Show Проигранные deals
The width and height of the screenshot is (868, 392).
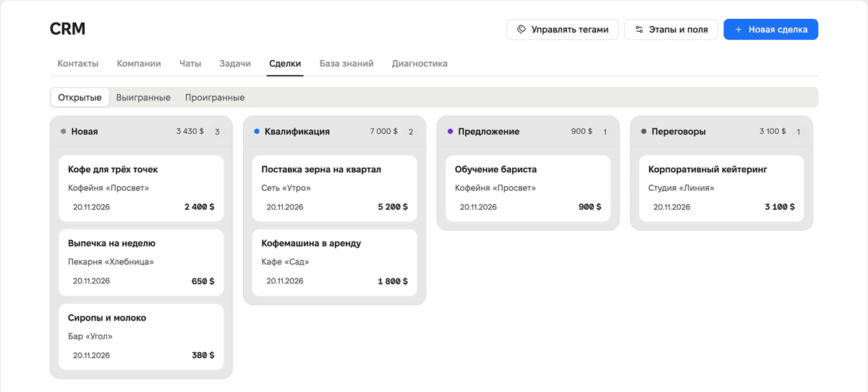215,98
